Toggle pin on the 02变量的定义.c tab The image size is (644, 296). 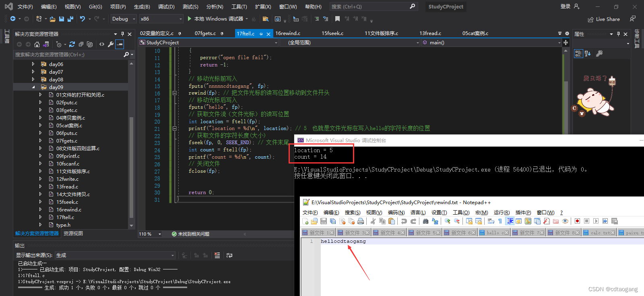(x=180, y=33)
